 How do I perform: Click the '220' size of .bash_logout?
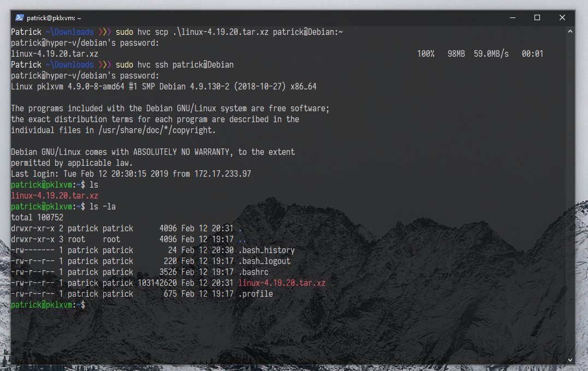click(x=170, y=261)
